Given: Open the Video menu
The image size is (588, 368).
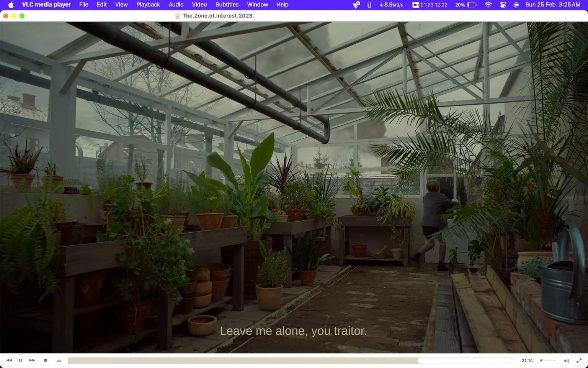Looking at the screenshot, I should click(199, 5).
